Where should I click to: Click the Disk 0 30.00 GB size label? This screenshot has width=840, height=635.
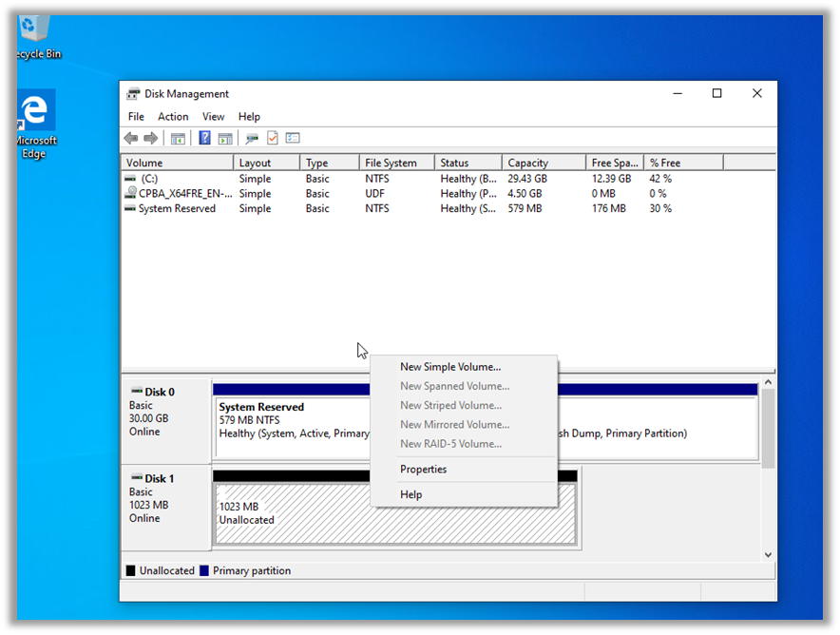click(148, 418)
